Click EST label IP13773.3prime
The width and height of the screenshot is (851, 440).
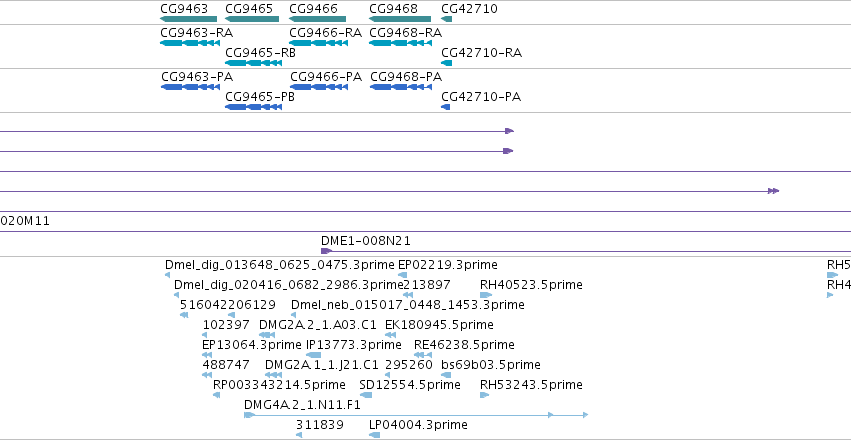[354, 345]
